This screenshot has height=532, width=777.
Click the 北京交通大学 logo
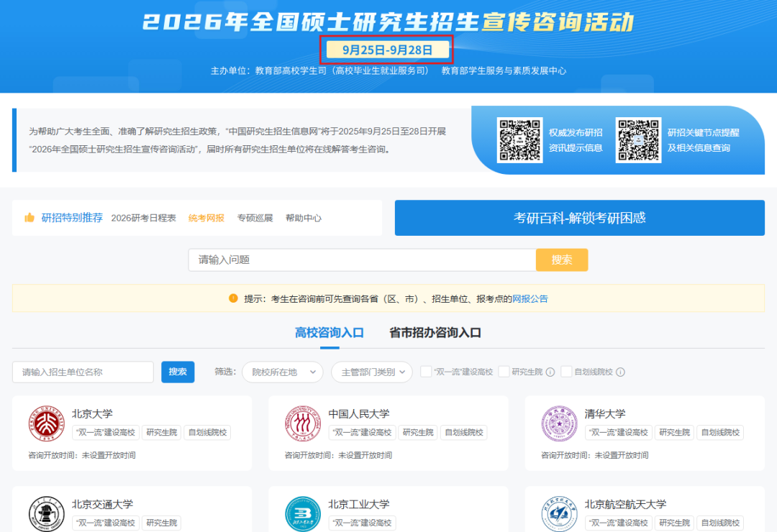coord(47,514)
